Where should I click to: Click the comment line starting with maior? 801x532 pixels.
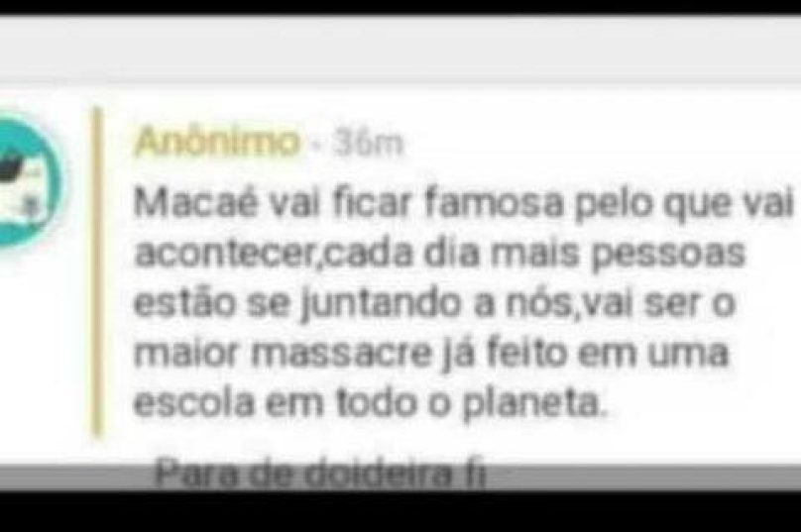[430, 354]
